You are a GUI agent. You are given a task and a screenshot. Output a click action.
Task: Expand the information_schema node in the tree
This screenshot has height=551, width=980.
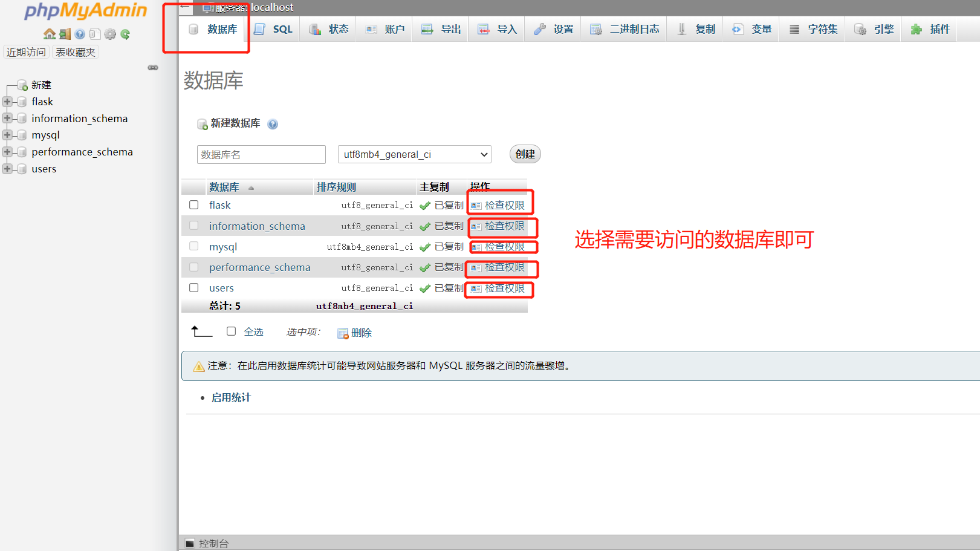7,118
